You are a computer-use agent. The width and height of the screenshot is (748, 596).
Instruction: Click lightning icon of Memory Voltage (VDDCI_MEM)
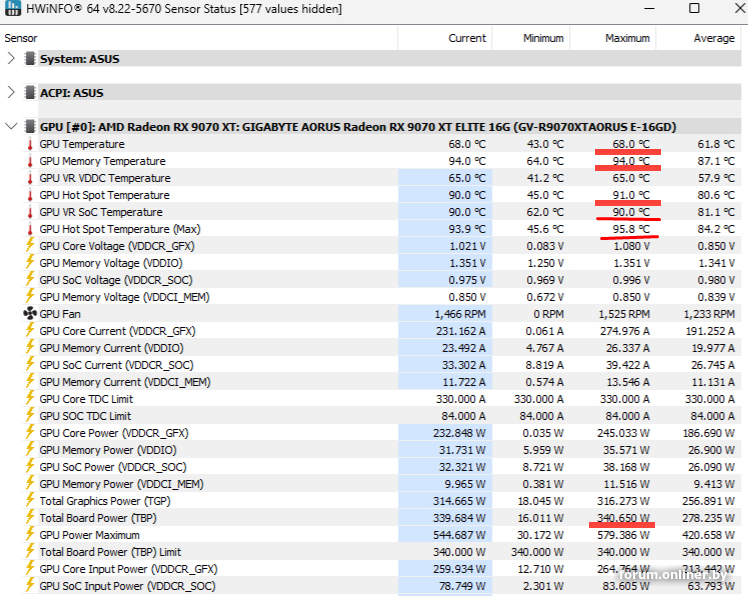coord(30,296)
